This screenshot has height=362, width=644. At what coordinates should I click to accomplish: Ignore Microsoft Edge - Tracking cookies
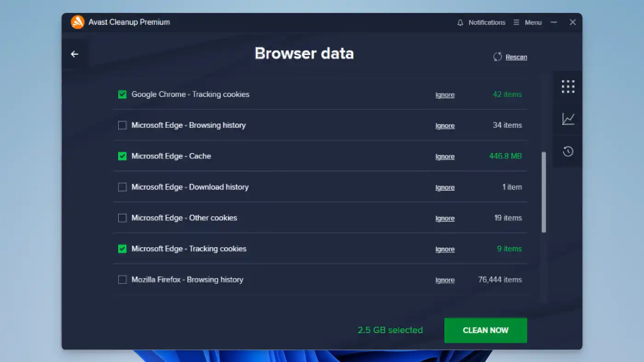click(x=444, y=249)
